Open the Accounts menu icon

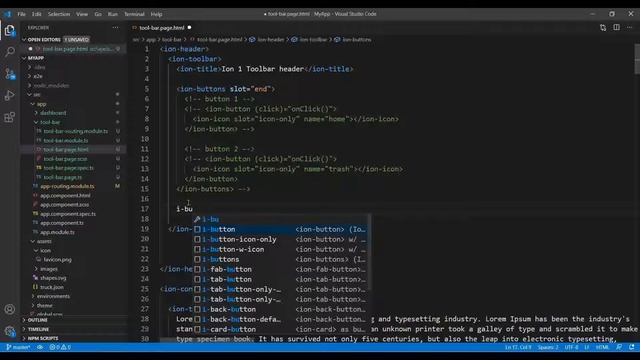click(x=10, y=309)
